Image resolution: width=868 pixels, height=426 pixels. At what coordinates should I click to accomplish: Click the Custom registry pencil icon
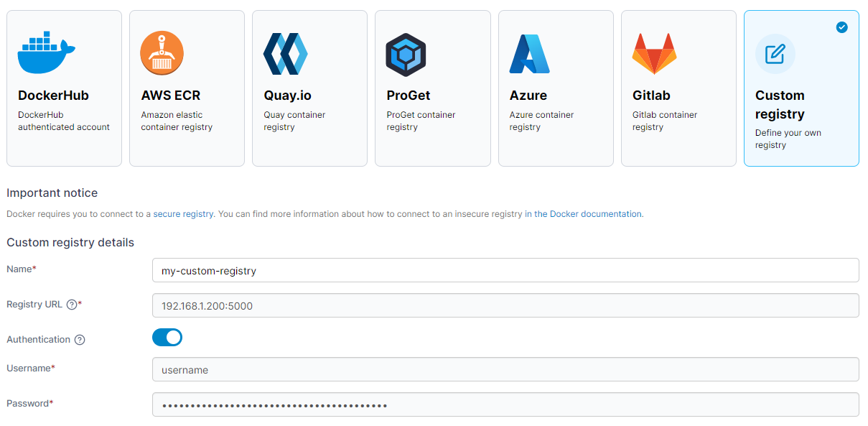(x=775, y=54)
